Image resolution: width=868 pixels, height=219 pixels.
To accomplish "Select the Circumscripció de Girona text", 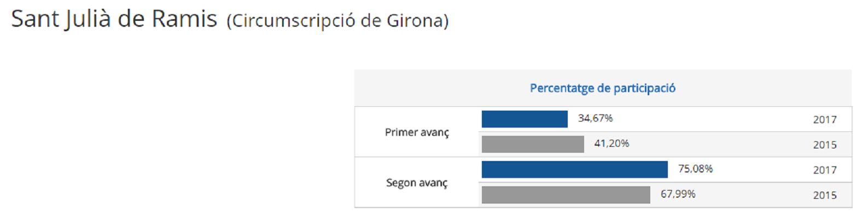I will coord(337,21).
